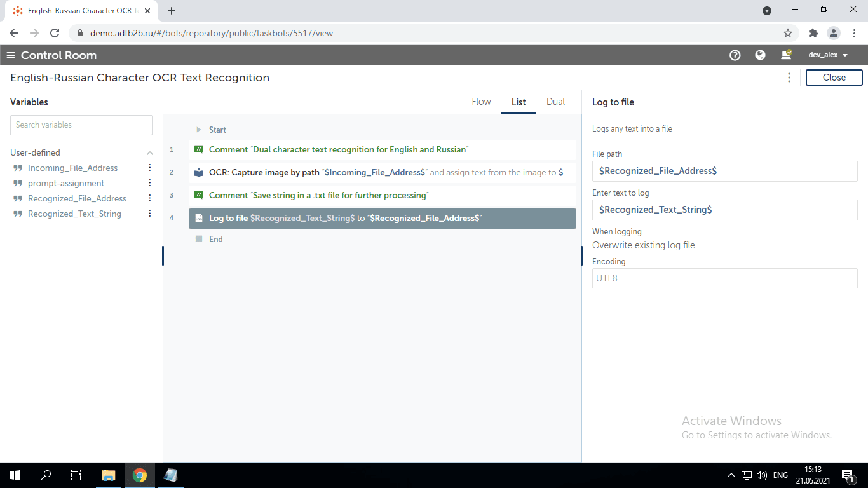868x488 pixels.
Task: Bookmark this page with the star icon
Action: click(788, 33)
